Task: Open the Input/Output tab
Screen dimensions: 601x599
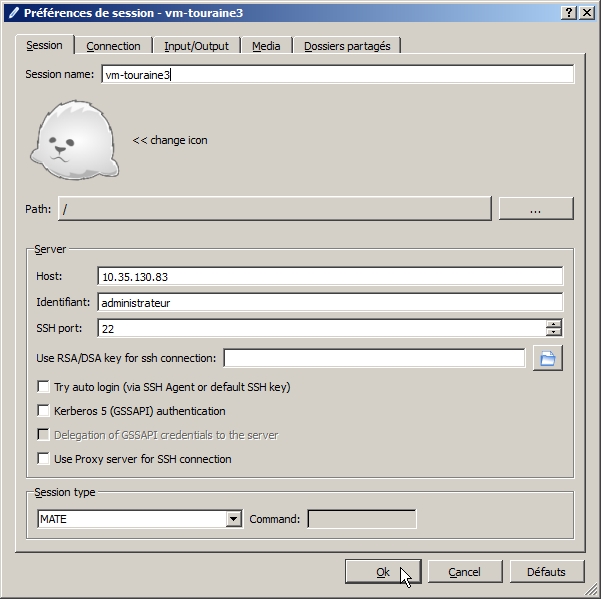Action: (196, 46)
